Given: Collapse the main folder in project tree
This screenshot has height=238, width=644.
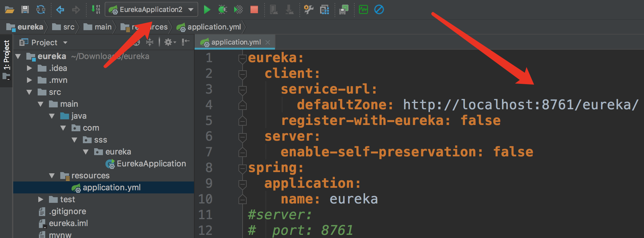Looking at the screenshot, I should point(40,104).
